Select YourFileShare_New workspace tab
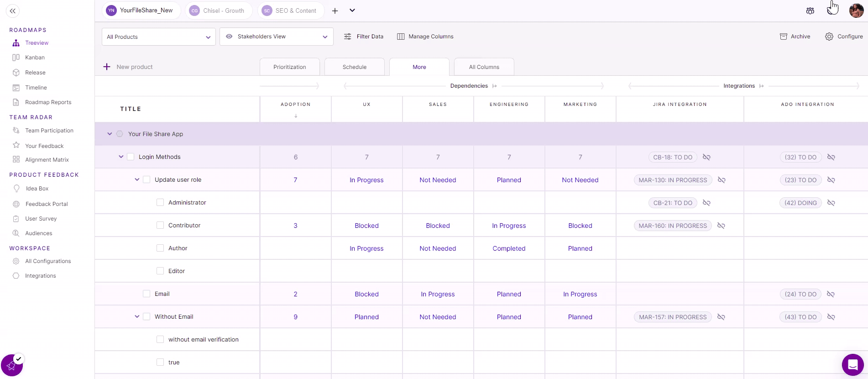Image resolution: width=868 pixels, height=379 pixels. pos(141,11)
